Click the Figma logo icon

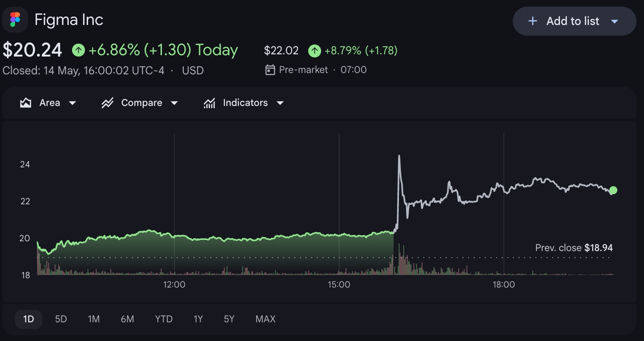[x=15, y=20]
